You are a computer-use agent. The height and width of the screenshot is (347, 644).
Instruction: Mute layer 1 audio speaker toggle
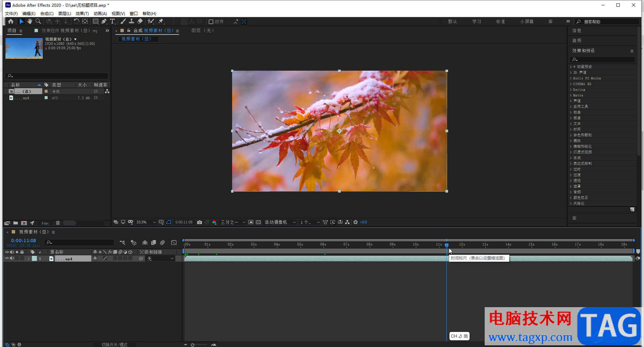pos(12,258)
